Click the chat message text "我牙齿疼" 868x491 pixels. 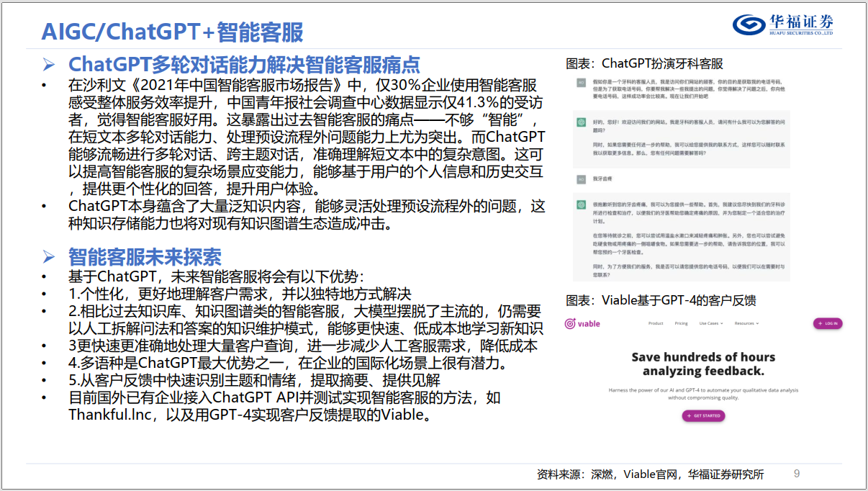coord(602,178)
